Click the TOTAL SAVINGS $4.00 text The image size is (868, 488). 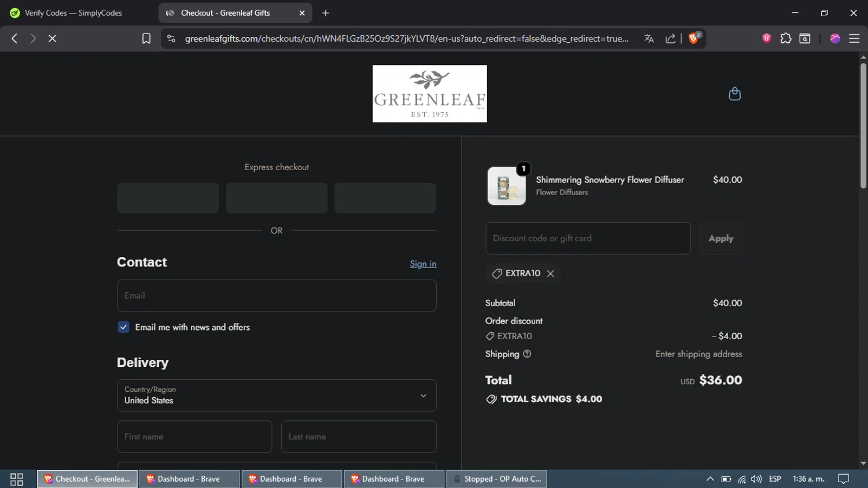pos(551,399)
